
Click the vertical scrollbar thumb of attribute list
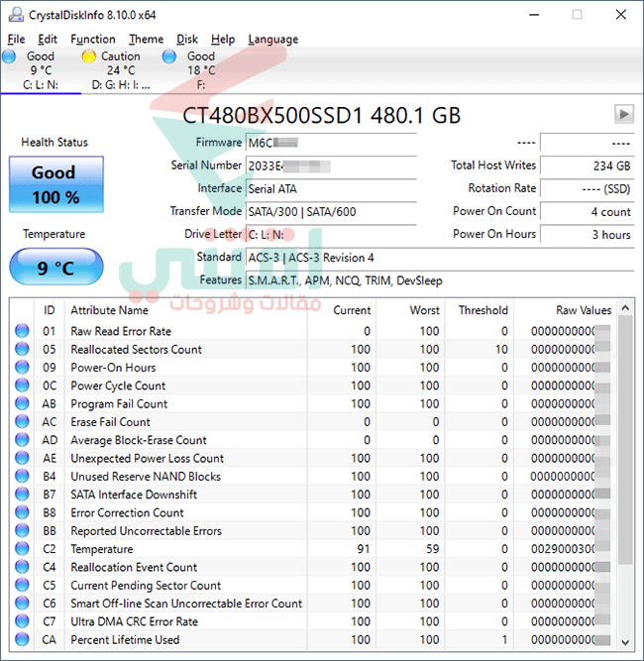click(x=625, y=440)
